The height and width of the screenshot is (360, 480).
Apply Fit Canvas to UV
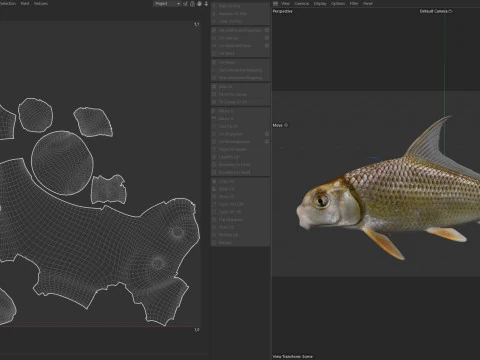240,102
